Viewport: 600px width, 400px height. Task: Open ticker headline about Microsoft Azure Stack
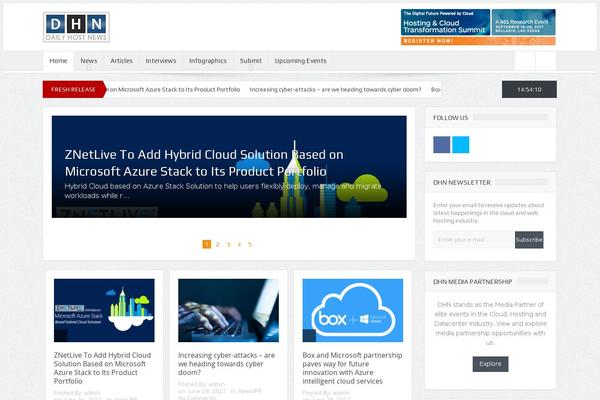pyautogui.click(x=174, y=90)
